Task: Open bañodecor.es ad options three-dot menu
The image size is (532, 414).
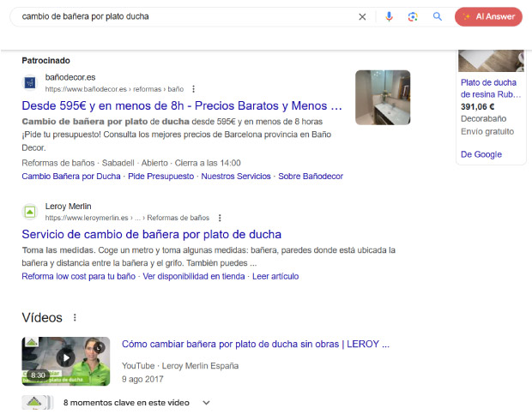Action: [x=193, y=89]
